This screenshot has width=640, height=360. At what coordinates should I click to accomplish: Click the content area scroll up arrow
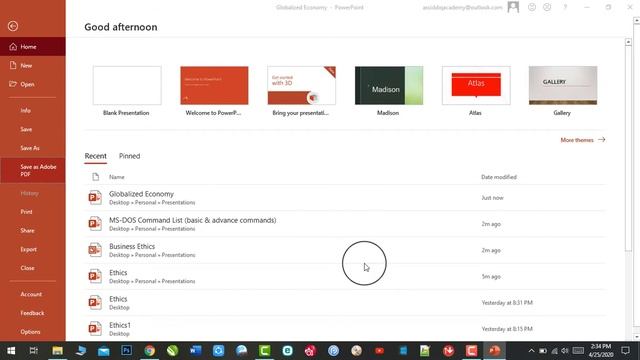tap(628, 42)
